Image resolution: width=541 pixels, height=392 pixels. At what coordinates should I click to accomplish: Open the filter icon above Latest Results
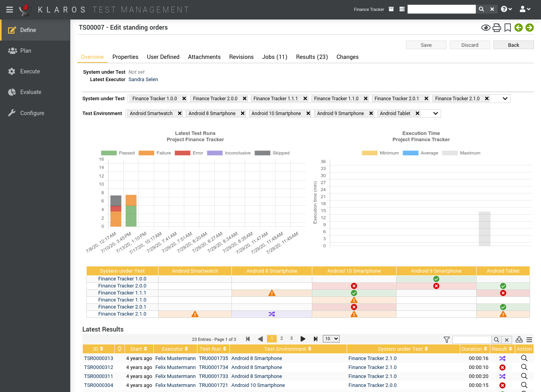click(446, 340)
